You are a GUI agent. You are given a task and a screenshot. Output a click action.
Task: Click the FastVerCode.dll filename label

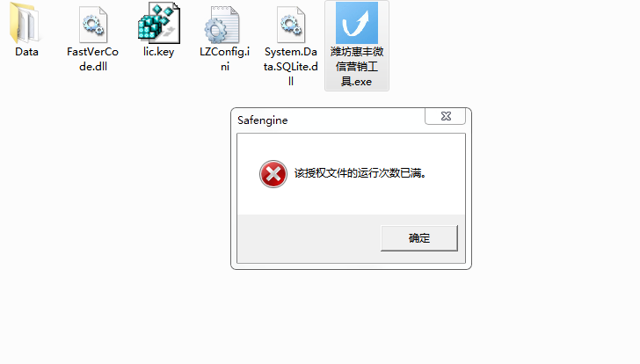point(92,59)
